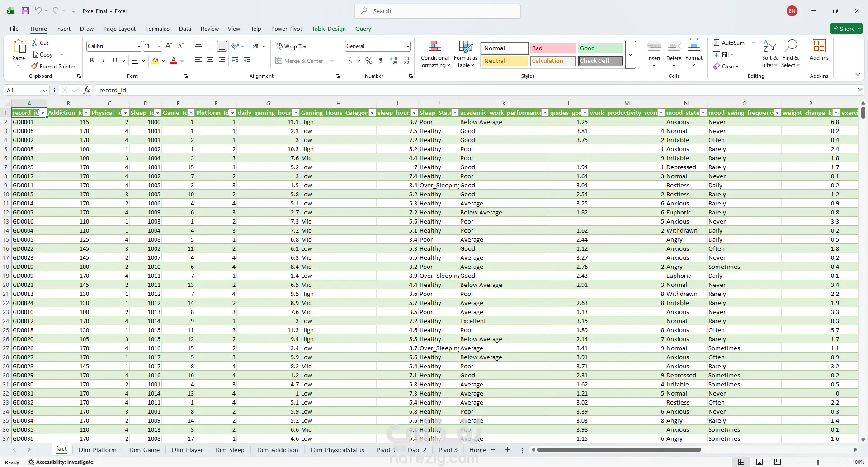Viewport: 868px width, 467px height.
Task: Open the font size dropdown
Action: pyautogui.click(x=159, y=46)
